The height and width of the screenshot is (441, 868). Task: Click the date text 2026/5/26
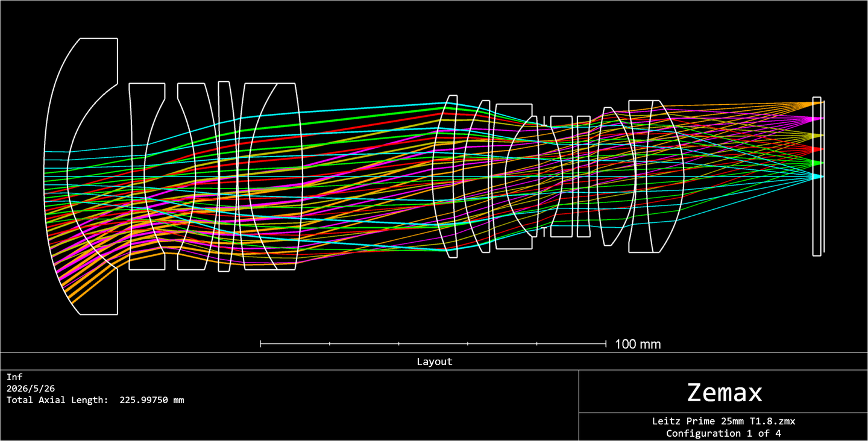pos(31,389)
